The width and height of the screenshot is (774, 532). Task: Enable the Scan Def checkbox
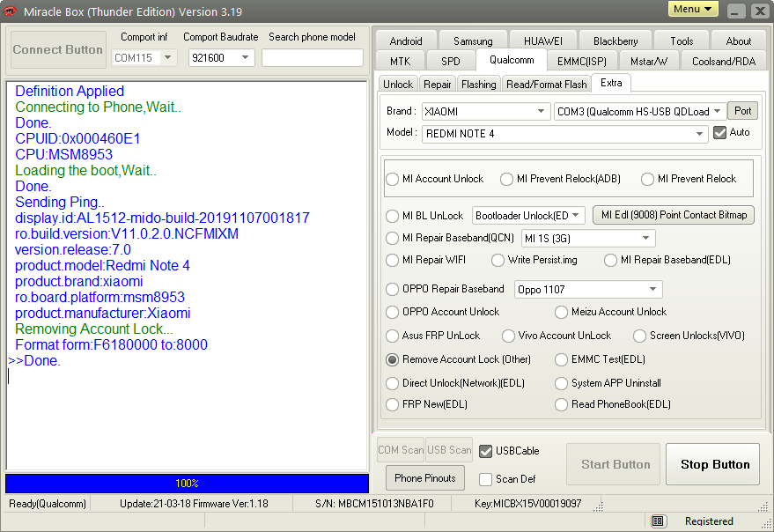tap(486, 479)
